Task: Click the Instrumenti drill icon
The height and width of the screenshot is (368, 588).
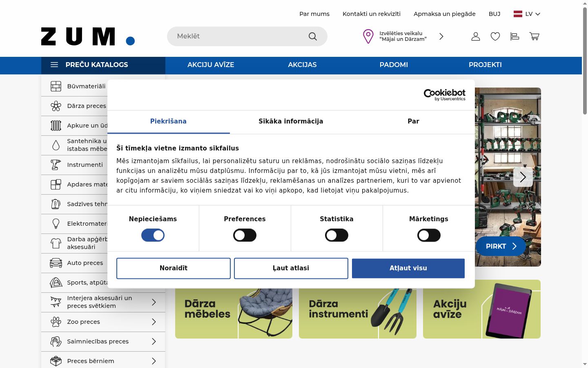Action: (x=56, y=165)
